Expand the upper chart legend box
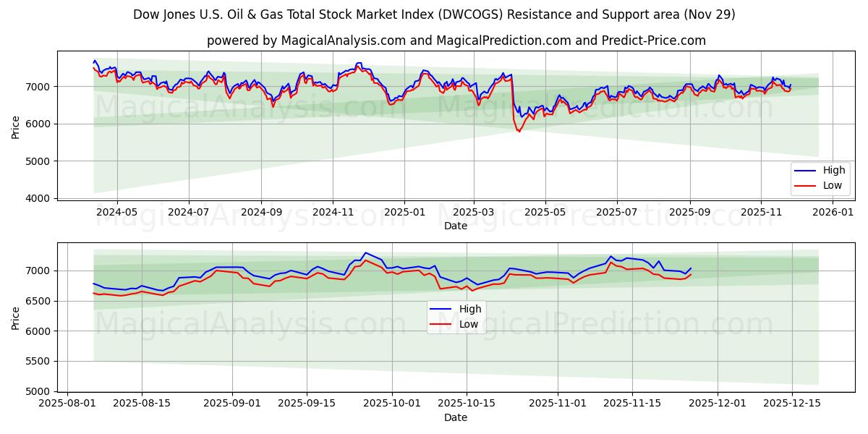 click(820, 177)
